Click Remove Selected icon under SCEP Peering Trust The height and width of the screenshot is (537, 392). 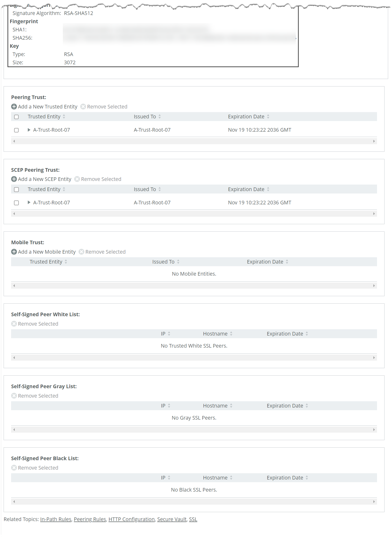(77, 179)
